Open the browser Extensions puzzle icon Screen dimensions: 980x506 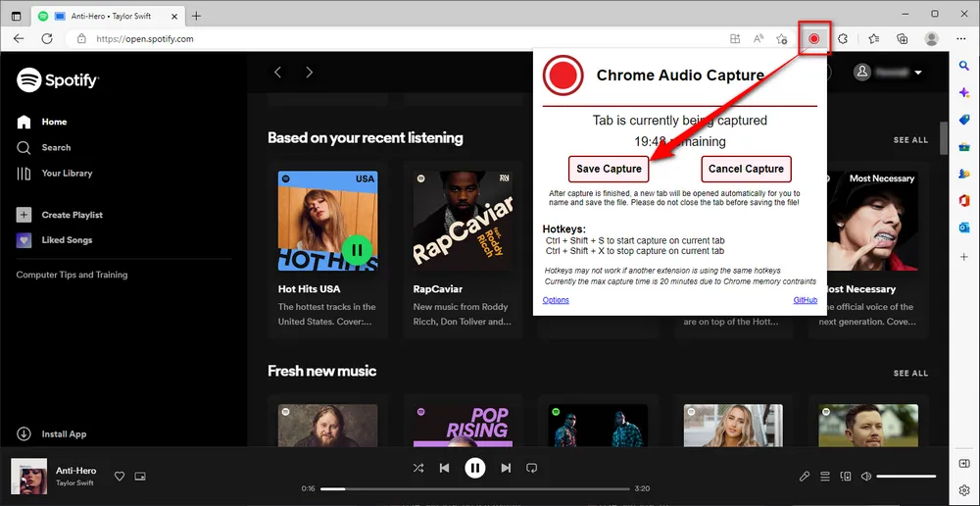point(842,38)
